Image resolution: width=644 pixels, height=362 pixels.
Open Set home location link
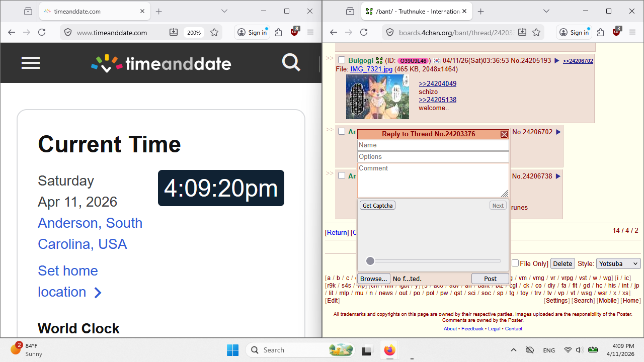[70, 281]
